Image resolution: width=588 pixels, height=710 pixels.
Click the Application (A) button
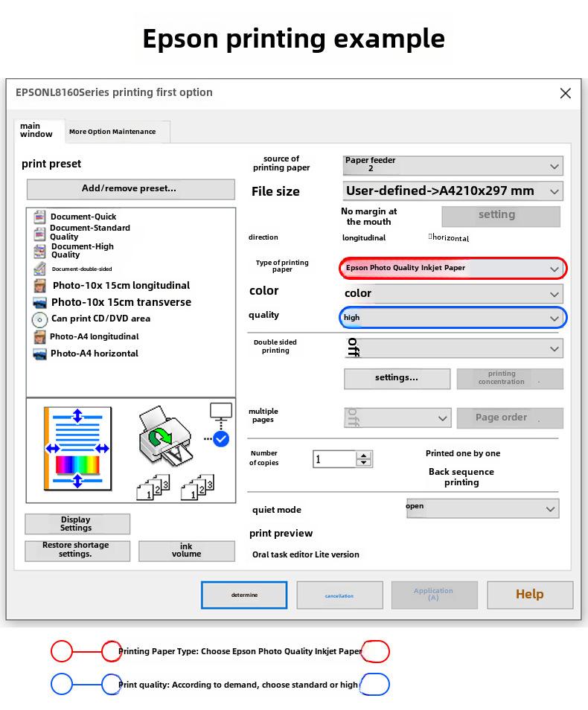coord(435,595)
